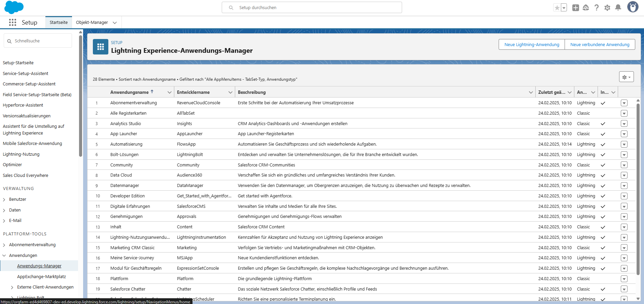
Task: Click the table's vertical scrollbar
Action: pos(638,188)
